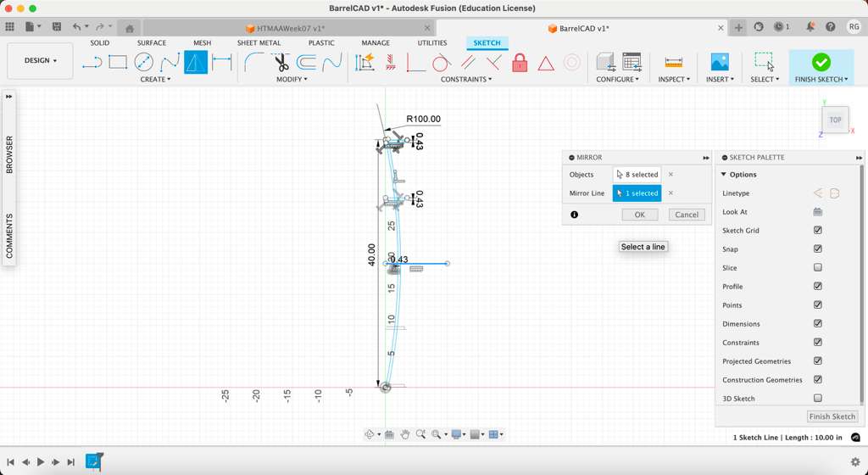This screenshot has height=475, width=868.
Task: Click the Mirror Line selection field
Action: [637, 193]
